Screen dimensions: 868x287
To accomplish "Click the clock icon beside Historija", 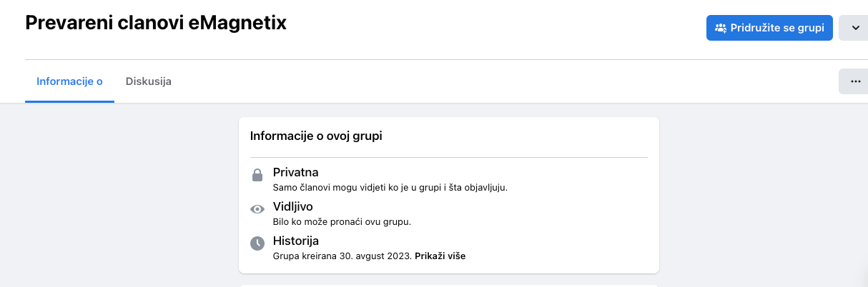I will pyautogui.click(x=257, y=243).
